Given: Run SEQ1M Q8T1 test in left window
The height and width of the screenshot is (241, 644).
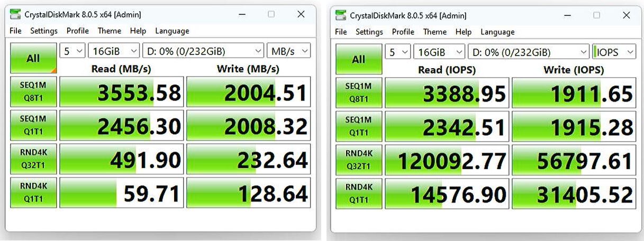Looking at the screenshot, I should (33, 92).
